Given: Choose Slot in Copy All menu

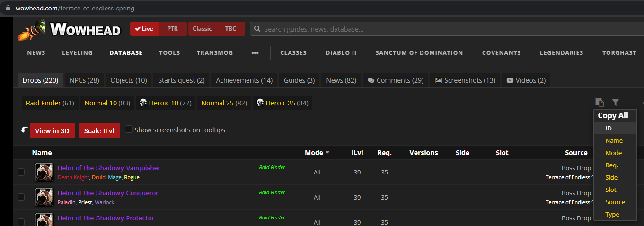Looking at the screenshot, I should pyautogui.click(x=616, y=190).
